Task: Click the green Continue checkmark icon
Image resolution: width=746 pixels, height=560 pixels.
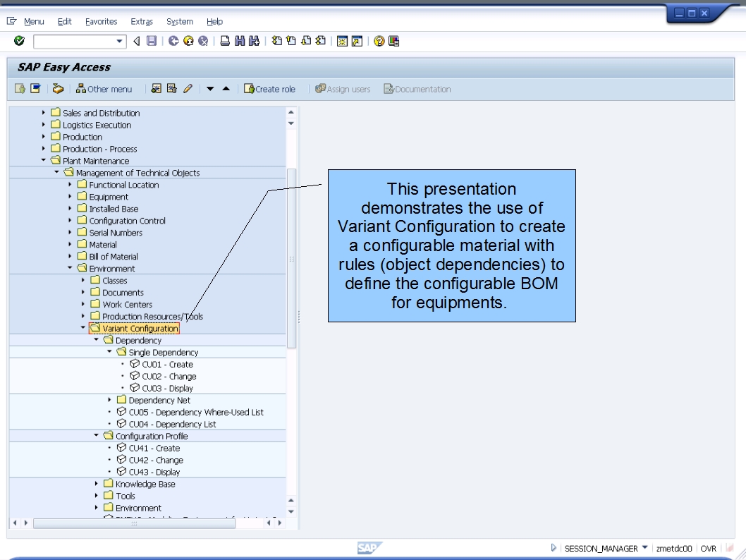Action: [x=19, y=41]
